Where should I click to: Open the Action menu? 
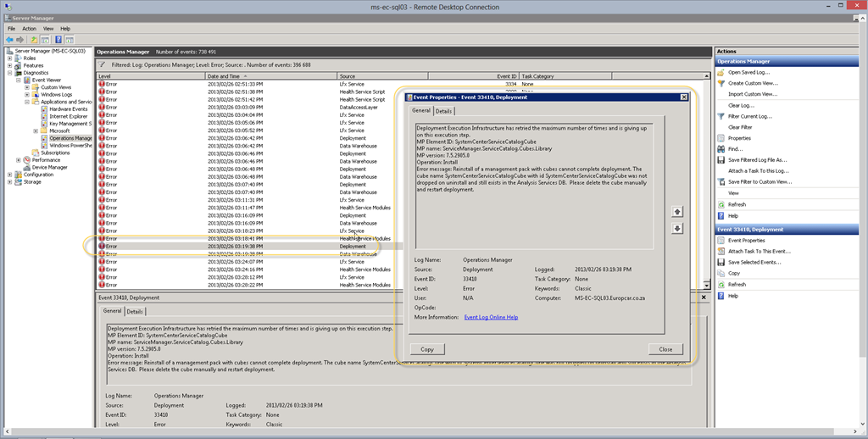[29, 28]
